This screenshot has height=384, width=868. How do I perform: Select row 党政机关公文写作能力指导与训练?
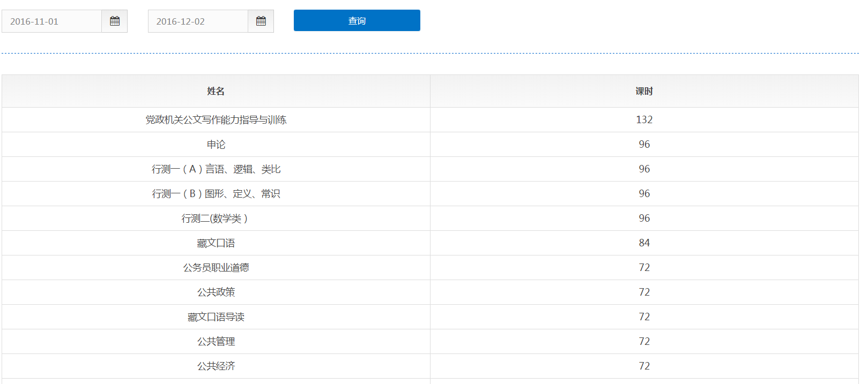tap(430, 119)
